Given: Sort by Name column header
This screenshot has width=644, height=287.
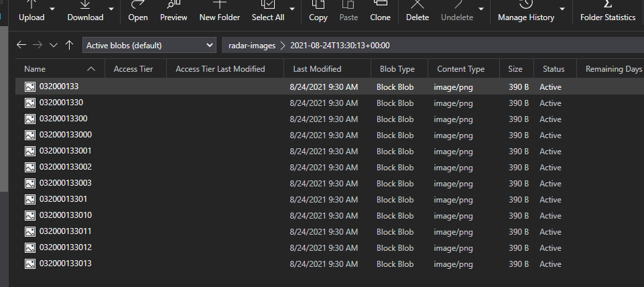Looking at the screenshot, I should 60,69.
